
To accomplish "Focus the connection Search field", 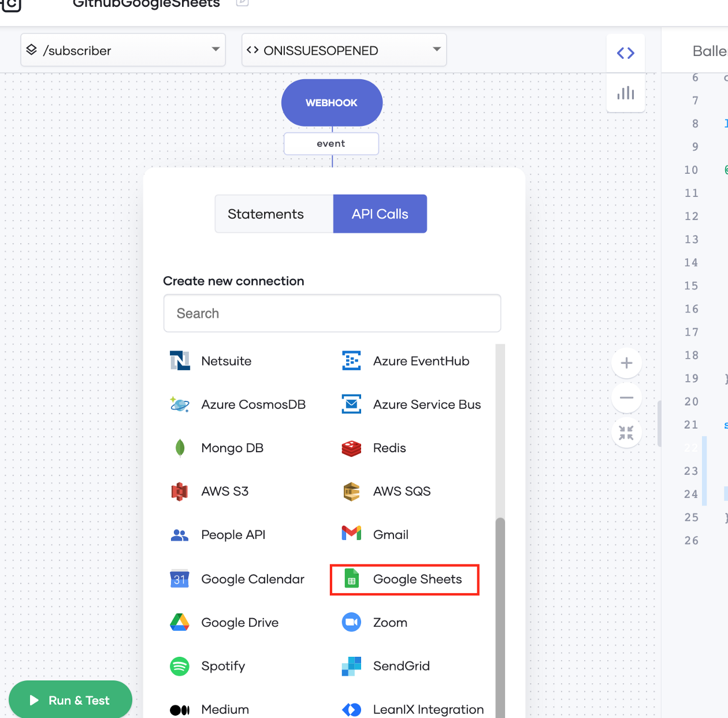I will tap(332, 313).
